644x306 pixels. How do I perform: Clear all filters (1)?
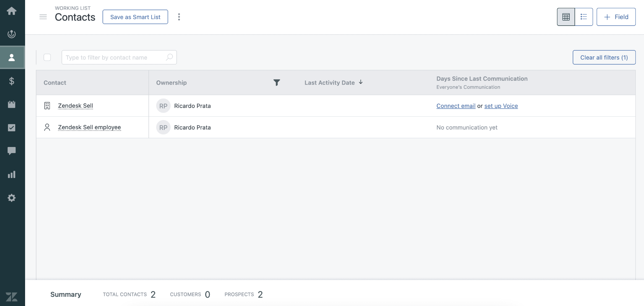[x=604, y=57]
